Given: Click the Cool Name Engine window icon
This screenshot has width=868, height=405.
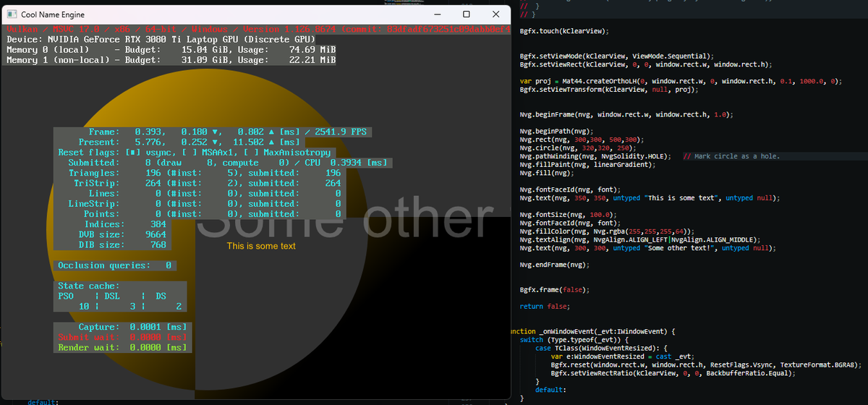Looking at the screenshot, I should [x=11, y=14].
